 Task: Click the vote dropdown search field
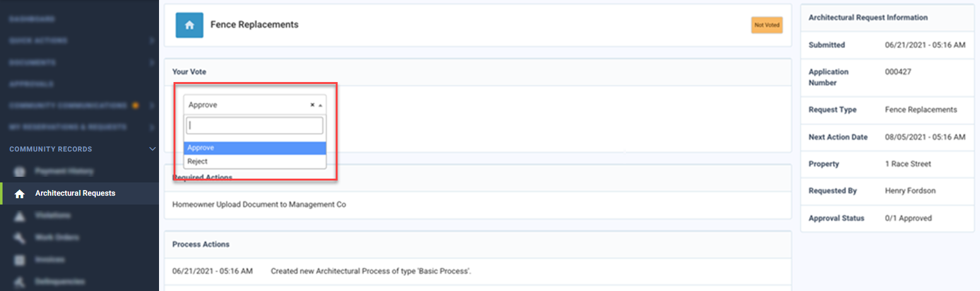coord(254,126)
